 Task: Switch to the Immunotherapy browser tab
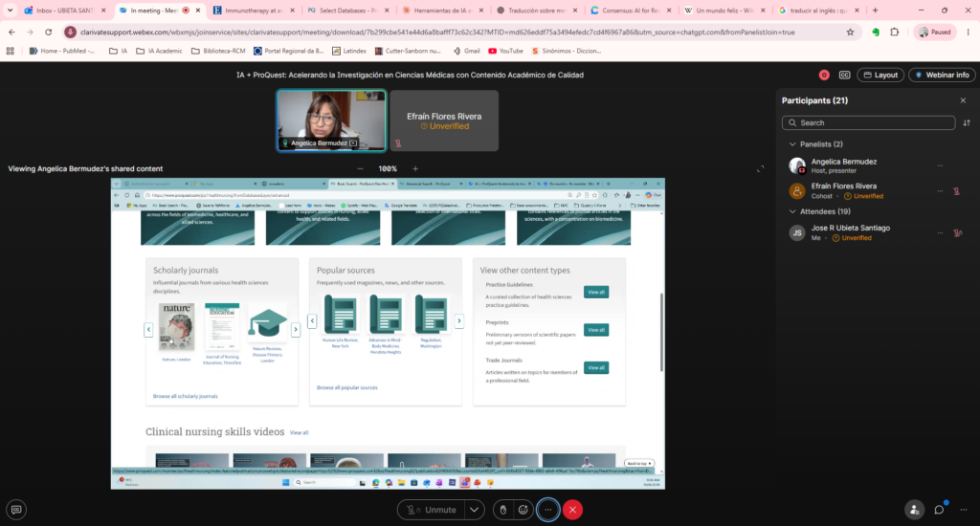tap(253, 11)
